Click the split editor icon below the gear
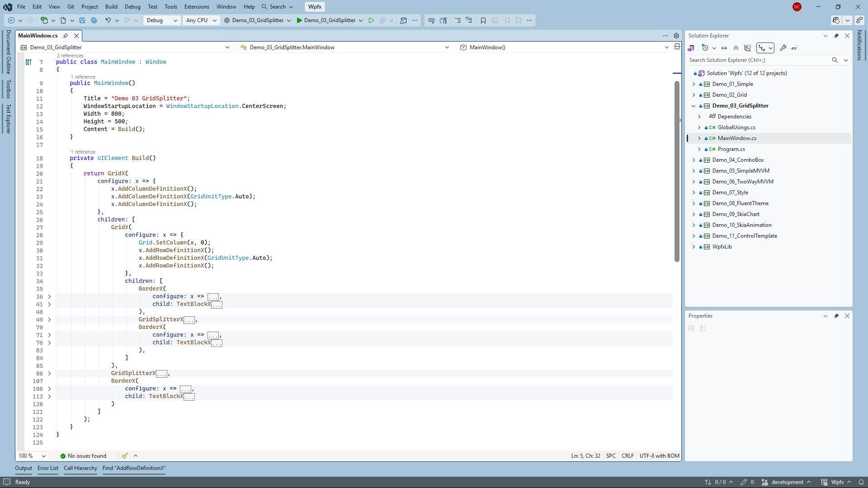The height and width of the screenshot is (488, 868). click(677, 47)
